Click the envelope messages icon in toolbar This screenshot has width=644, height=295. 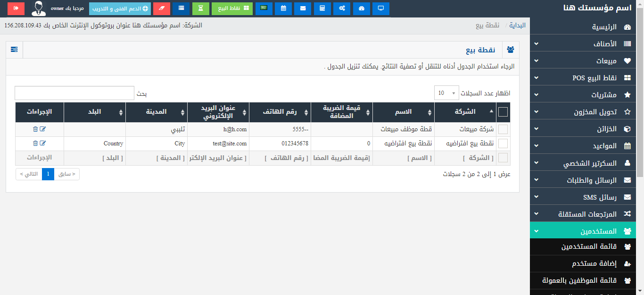(x=303, y=8)
